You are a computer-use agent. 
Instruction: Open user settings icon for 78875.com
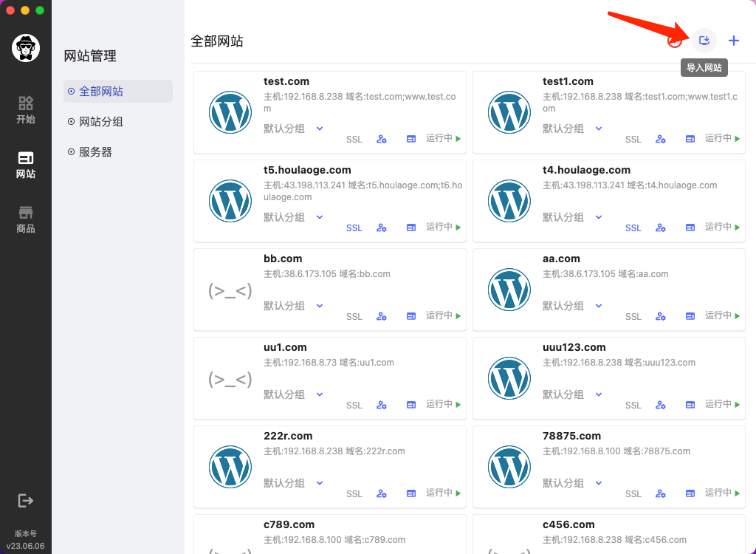coord(661,493)
